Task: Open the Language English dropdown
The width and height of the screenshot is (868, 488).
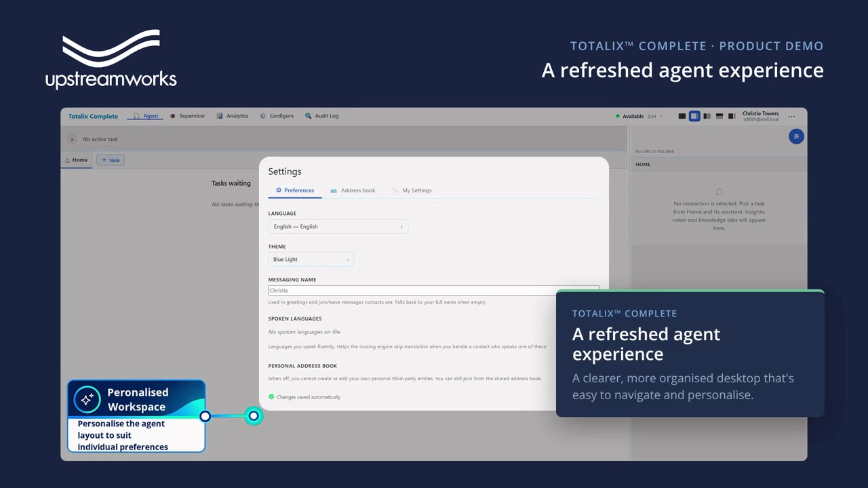Action: 338,226
